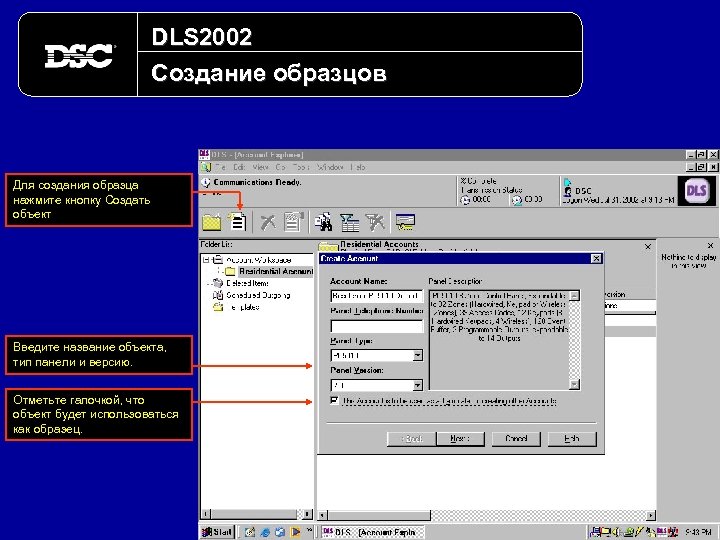
Task: Click the Next button
Action: pos(461,439)
